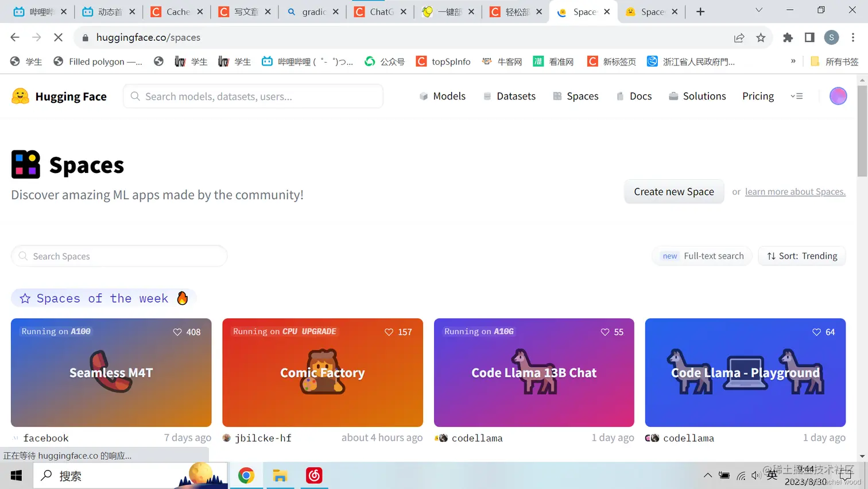This screenshot has height=489, width=868.
Task: Enable Full-text search
Action: tap(702, 256)
